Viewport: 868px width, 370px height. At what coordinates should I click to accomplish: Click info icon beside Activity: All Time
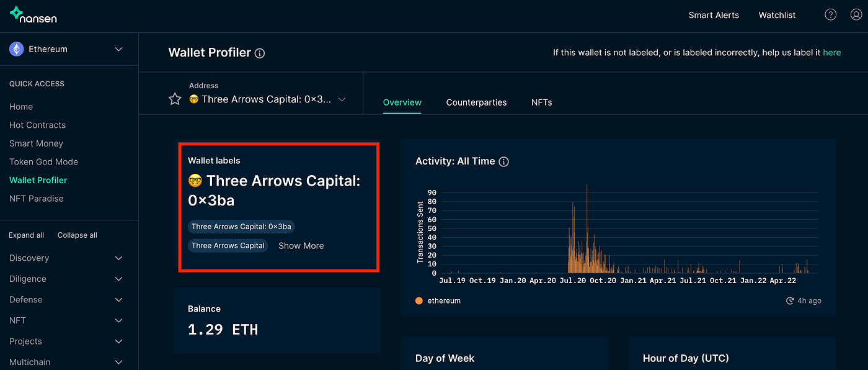504,161
